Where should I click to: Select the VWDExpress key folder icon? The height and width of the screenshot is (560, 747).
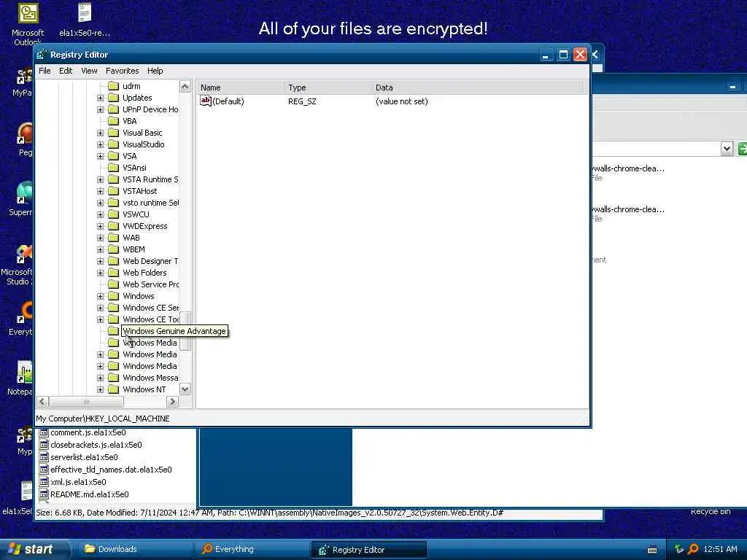(113, 226)
